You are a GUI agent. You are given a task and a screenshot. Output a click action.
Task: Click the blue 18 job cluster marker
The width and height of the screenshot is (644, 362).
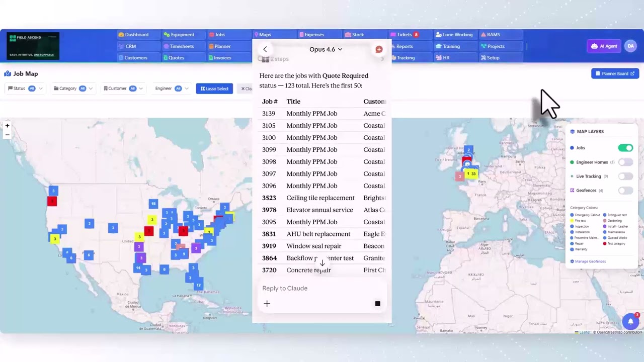pyautogui.click(x=153, y=204)
